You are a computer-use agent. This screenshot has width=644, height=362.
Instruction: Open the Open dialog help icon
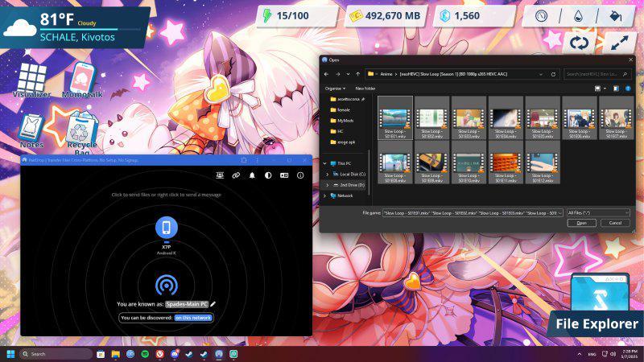click(628, 88)
